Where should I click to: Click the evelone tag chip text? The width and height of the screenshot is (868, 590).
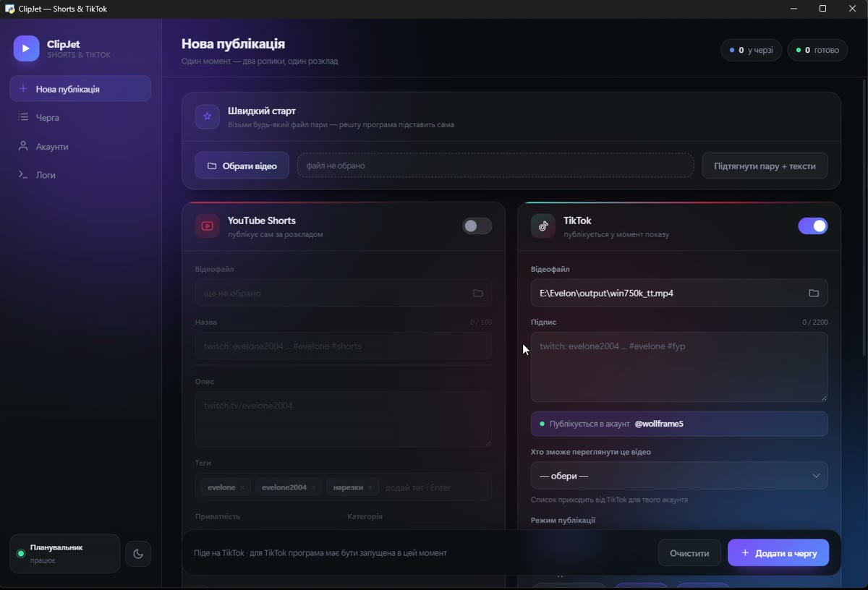point(221,487)
